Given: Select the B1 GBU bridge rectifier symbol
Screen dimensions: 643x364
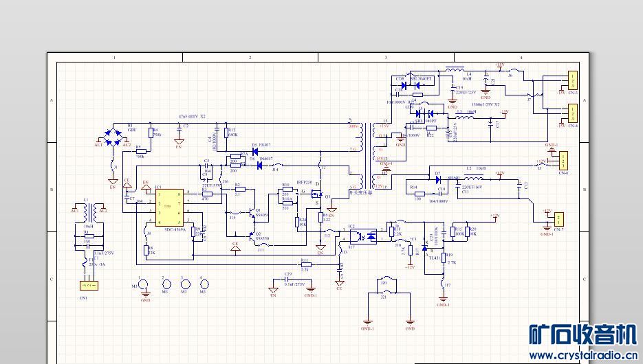Looking at the screenshot, I should tap(113, 137).
